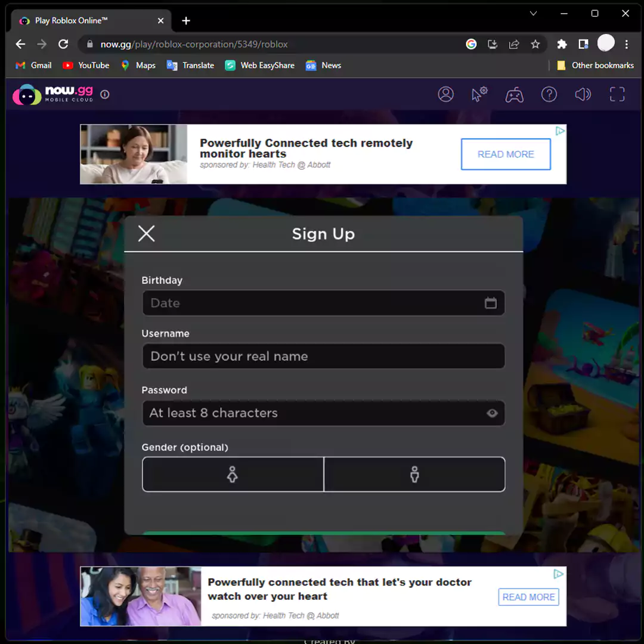This screenshot has height=644, width=644.
Task: Bookmark this page with the star icon
Action: 535,44
